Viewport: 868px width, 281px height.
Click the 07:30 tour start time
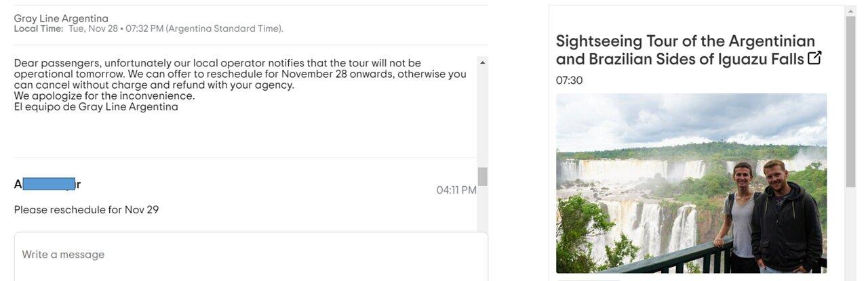(x=569, y=81)
